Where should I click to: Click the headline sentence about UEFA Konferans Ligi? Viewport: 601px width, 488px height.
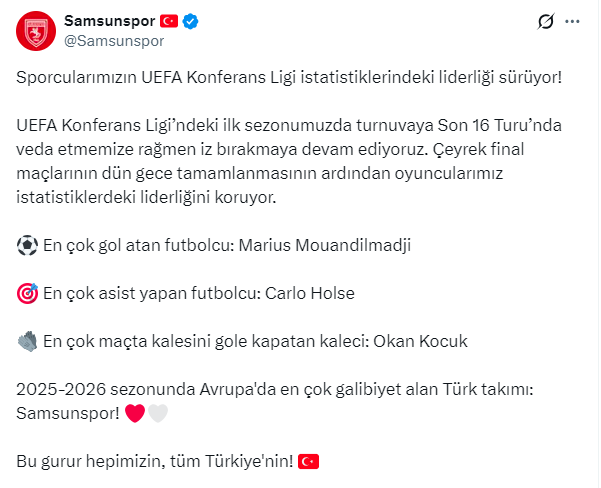[290, 77]
